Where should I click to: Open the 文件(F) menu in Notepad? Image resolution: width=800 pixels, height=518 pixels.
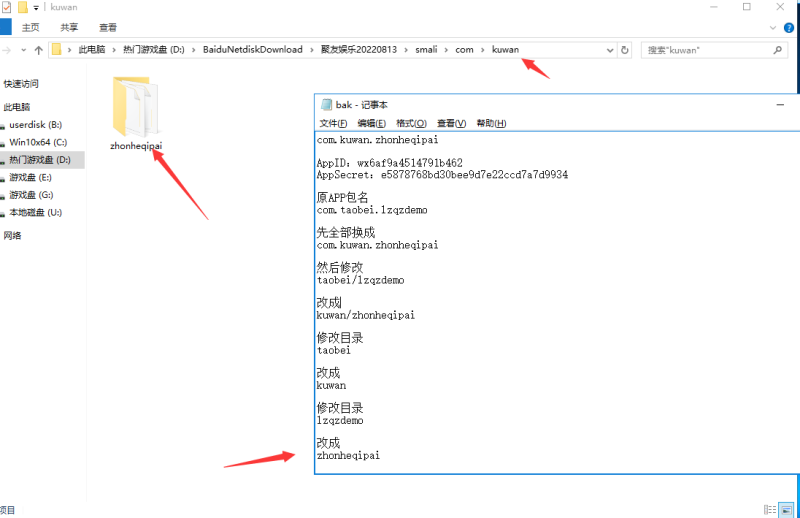tap(333, 123)
